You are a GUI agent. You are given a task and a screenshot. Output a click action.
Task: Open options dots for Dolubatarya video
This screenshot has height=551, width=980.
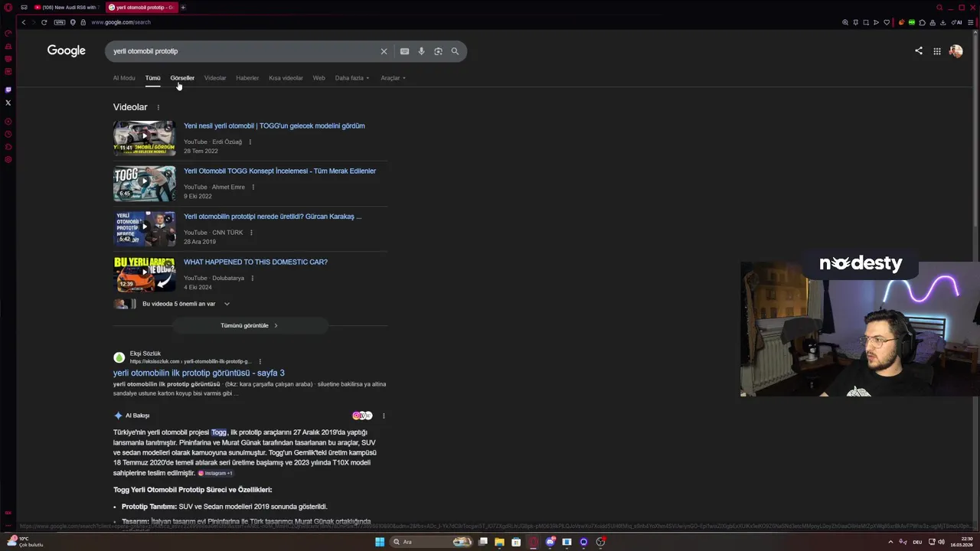coord(252,278)
